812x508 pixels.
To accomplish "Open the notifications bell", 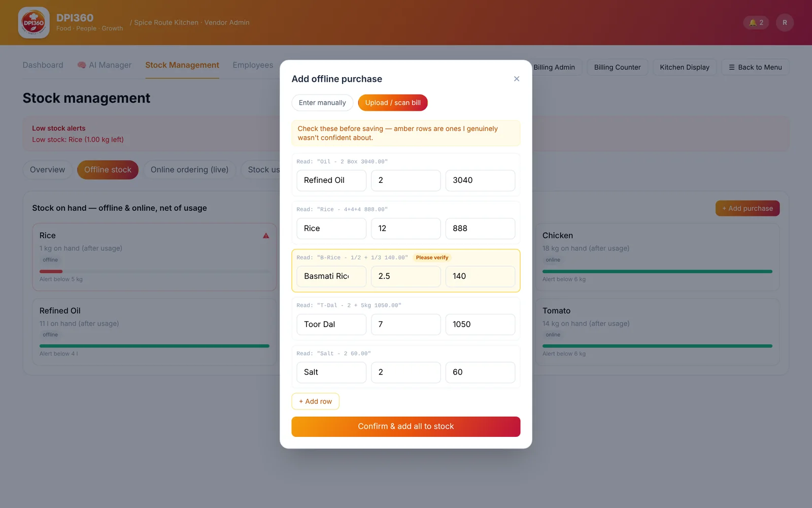I will pyautogui.click(x=756, y=22).
